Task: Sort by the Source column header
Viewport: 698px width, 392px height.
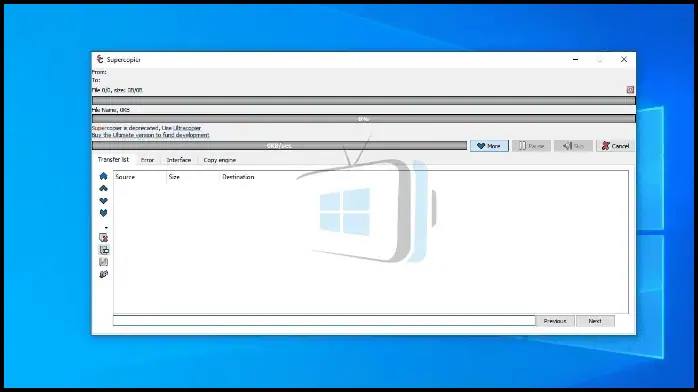Action: (140, 177)
